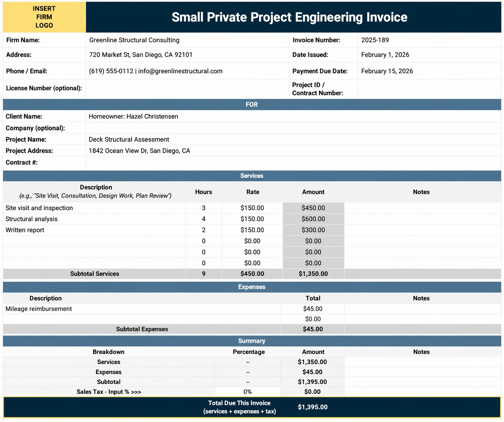Select subtotal hours value 9
Screen dimensions: 504x422
click(x=204, y=274)
